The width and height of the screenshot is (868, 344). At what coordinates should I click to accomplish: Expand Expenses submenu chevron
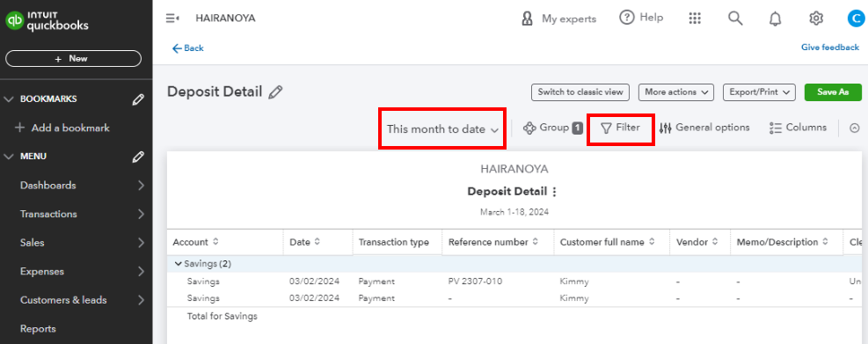[142, 272]
